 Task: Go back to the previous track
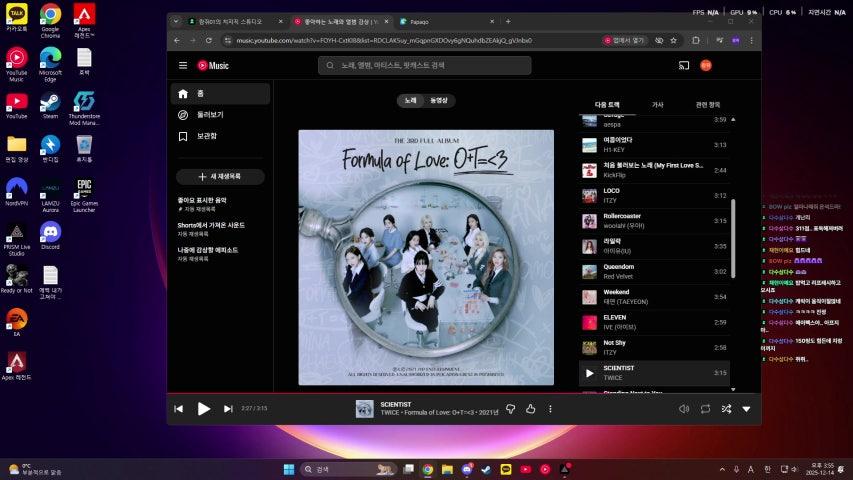tap(179, 409)
